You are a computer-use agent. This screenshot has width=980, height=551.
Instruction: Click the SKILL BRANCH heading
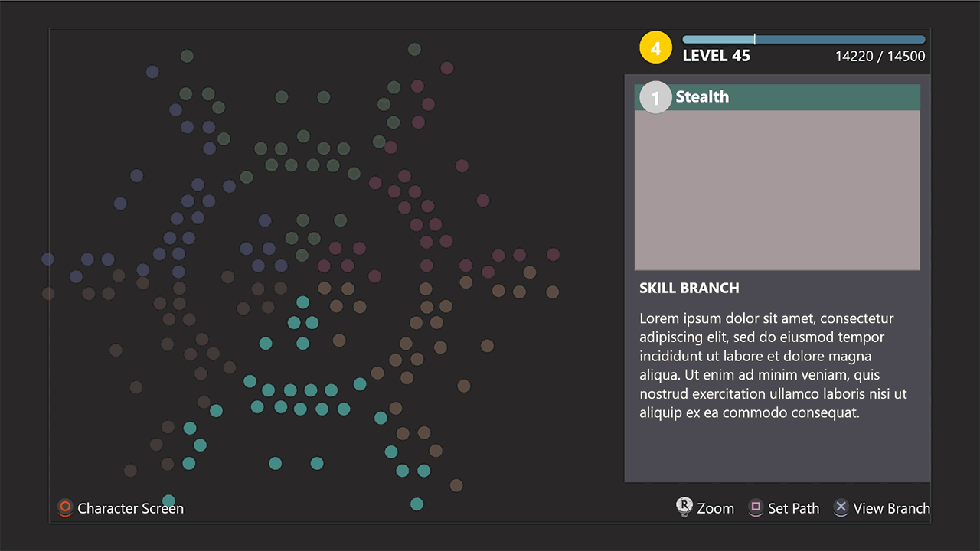689,289
